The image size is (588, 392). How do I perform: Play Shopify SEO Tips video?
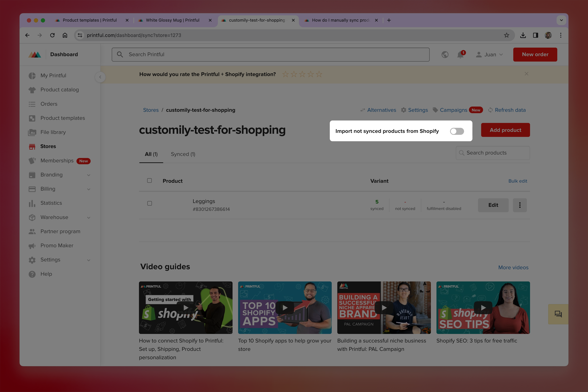point(483,308)
